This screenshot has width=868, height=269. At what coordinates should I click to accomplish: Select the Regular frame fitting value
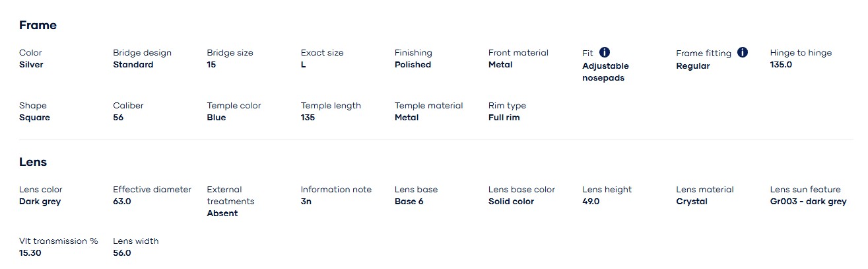[x=693, y=66]
